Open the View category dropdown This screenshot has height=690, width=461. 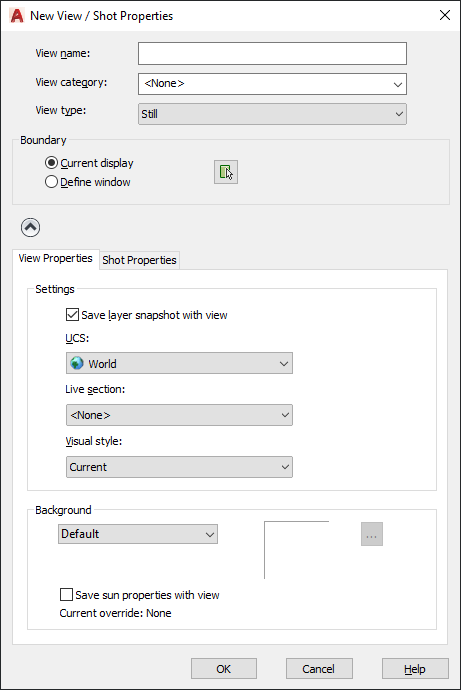[272, 84]
